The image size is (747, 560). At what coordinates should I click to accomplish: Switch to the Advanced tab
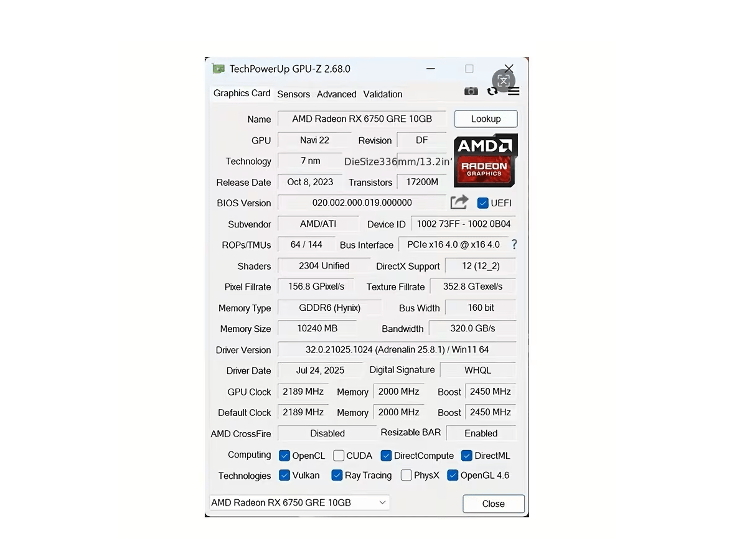[336, 94]
